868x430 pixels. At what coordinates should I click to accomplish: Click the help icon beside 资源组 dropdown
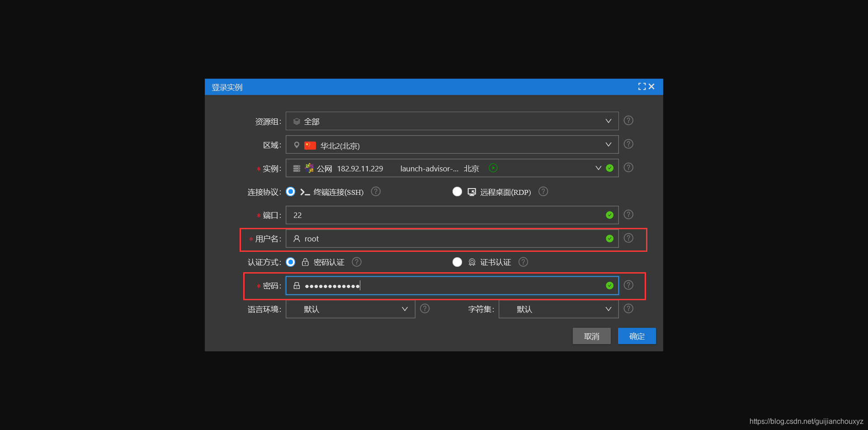[x=628, y=120]
